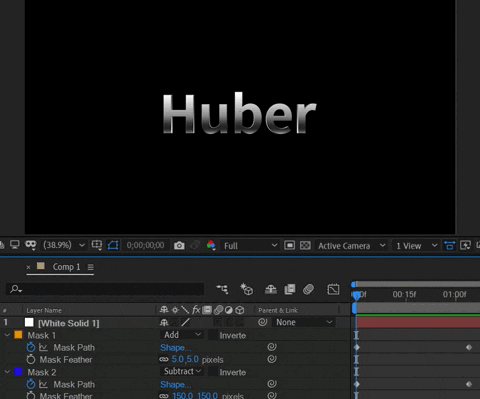Click the pick whip for Mask 1 Mask Path
This screenshot has width=480, height=399.
click(x=272, y=347)
